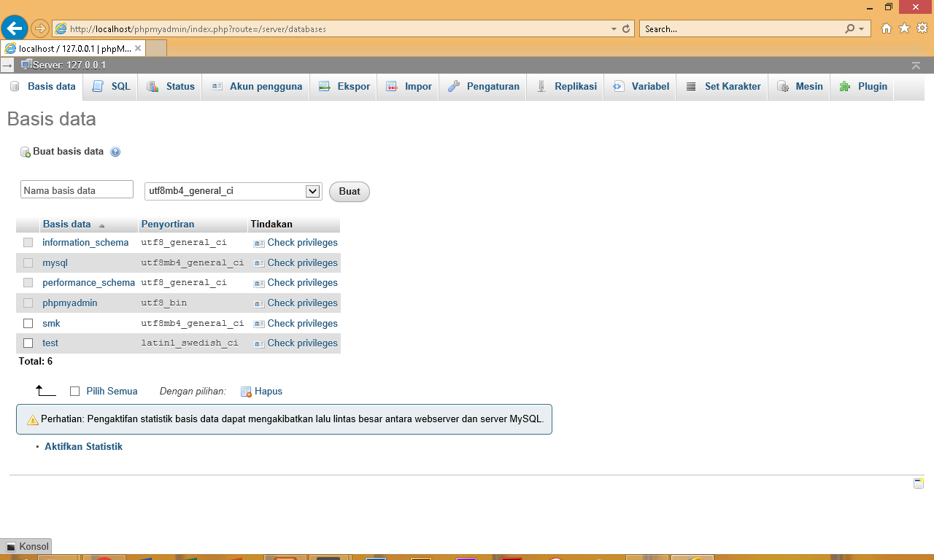Click privileges icon in test row
934x560 pixels.
[x=259, y=343]
